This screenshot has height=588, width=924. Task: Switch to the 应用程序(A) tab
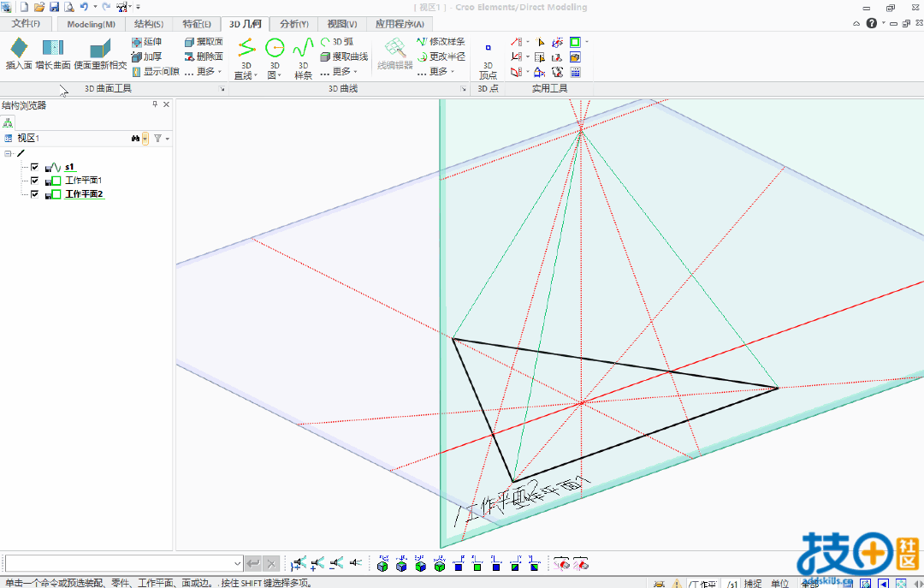coord(400,24)
